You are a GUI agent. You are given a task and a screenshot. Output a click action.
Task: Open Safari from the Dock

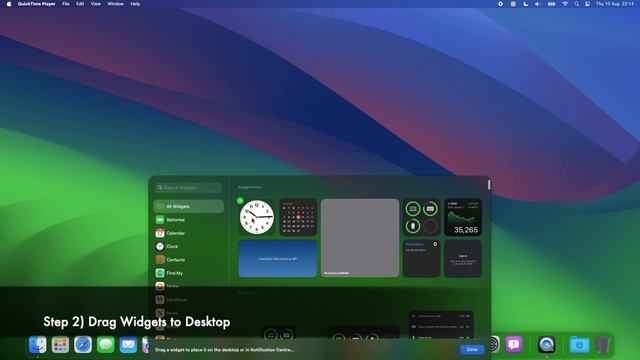[x=83, y=344]
